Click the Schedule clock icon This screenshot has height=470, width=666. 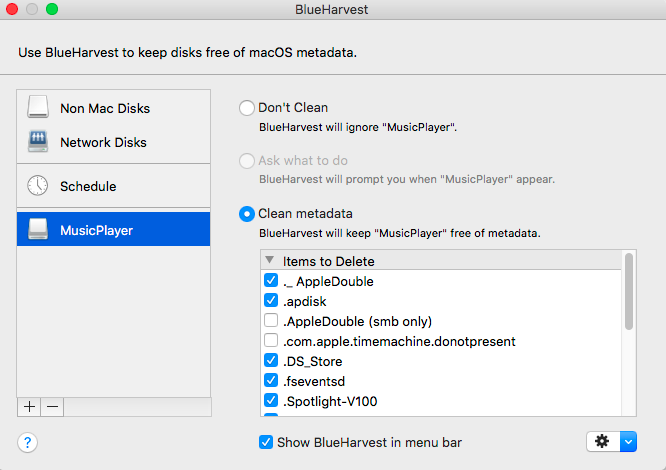[38, 186]
